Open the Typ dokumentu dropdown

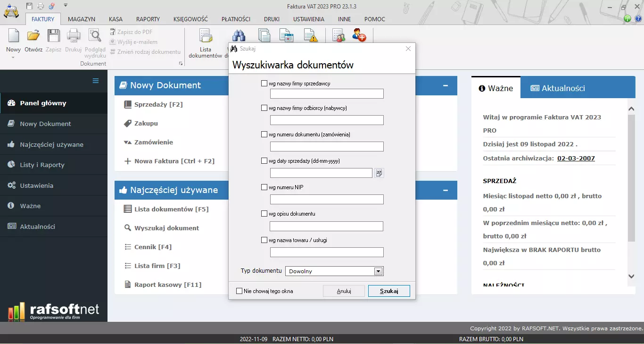377,271
